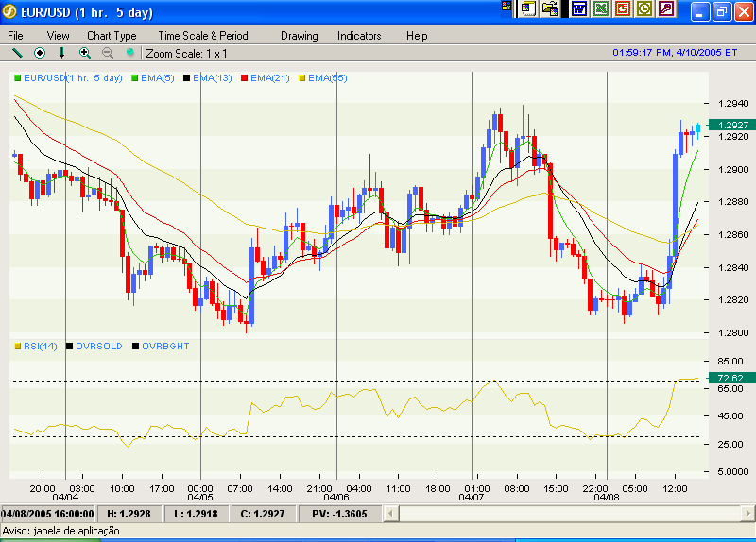Open the Drawing menu

300,36
